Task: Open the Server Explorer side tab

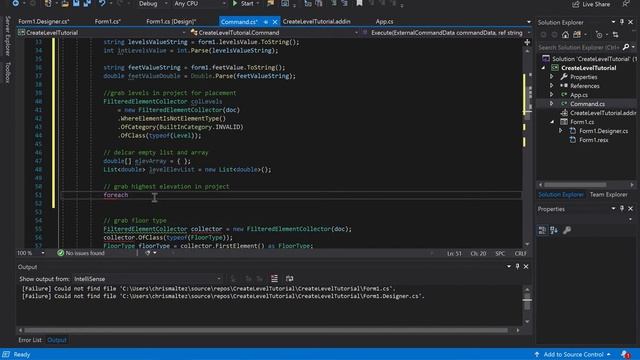Action: [x=7, y=36]
